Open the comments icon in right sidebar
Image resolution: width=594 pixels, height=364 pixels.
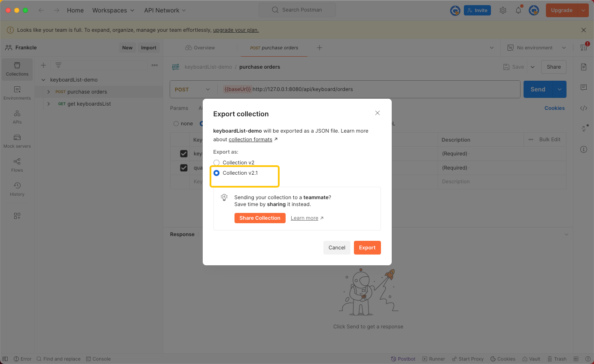[x=584, y=88]
